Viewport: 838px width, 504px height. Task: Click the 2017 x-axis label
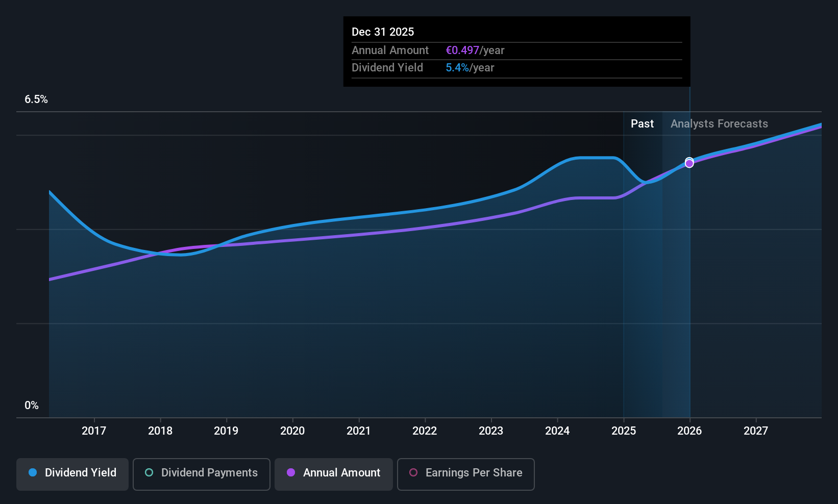coord(94,431)
